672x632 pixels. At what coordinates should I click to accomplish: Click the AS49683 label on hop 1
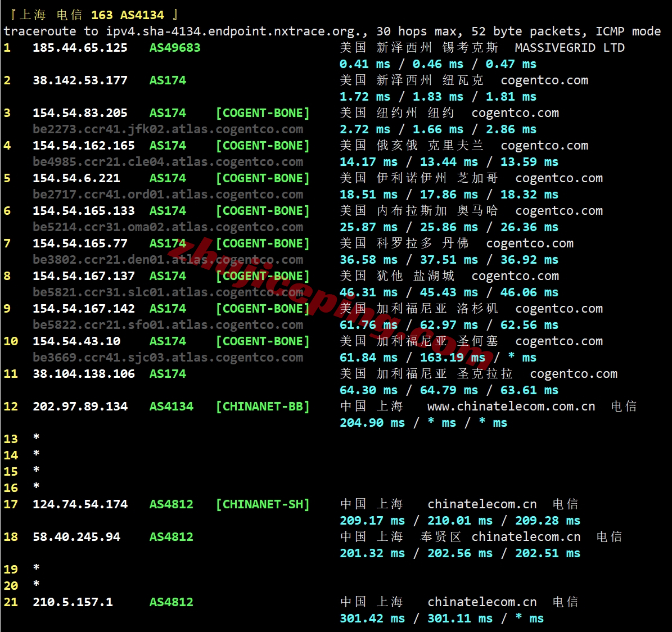(x=175, y=48)
